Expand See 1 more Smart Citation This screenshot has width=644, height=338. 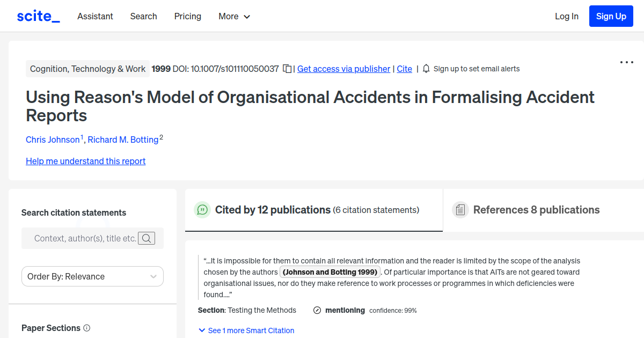(x=246, y=330)
